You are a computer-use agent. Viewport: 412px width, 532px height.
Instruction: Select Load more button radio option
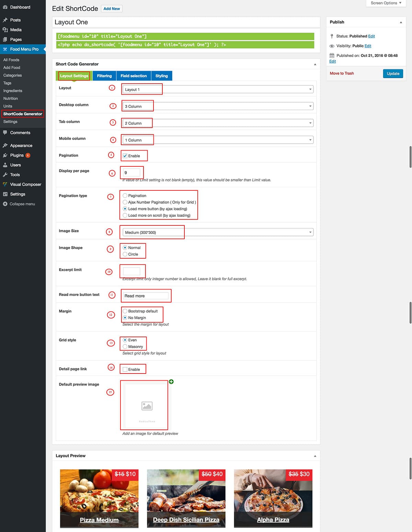(x=125, y=209)
